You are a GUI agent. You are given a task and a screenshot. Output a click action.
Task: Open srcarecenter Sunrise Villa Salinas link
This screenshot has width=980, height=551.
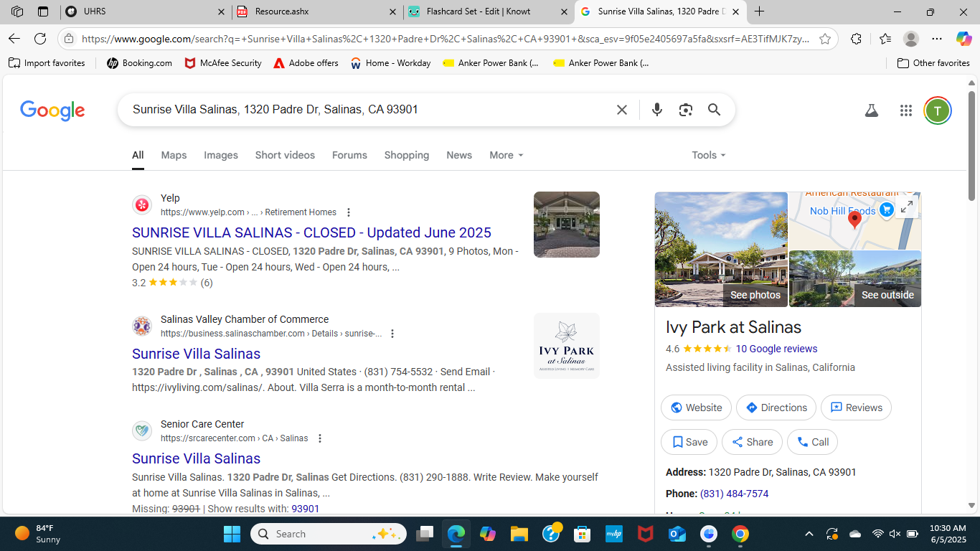196,458
